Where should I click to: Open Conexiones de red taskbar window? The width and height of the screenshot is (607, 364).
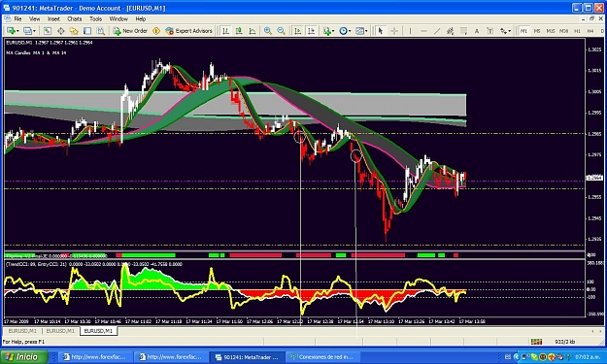point(322,357)
